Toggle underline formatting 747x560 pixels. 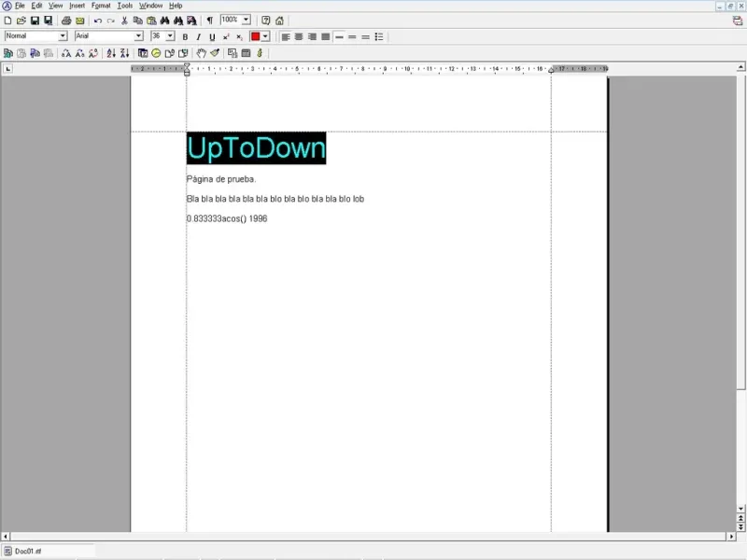pos(212,36)
